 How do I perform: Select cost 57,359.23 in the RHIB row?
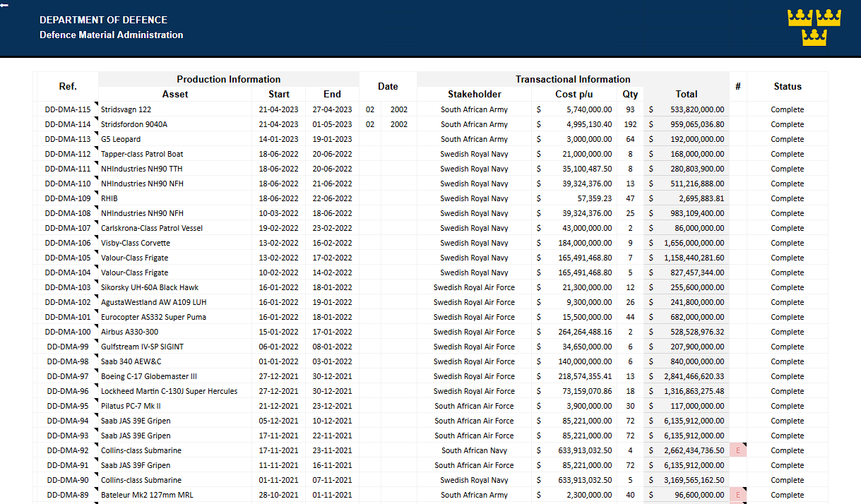(x=574, y=198)
